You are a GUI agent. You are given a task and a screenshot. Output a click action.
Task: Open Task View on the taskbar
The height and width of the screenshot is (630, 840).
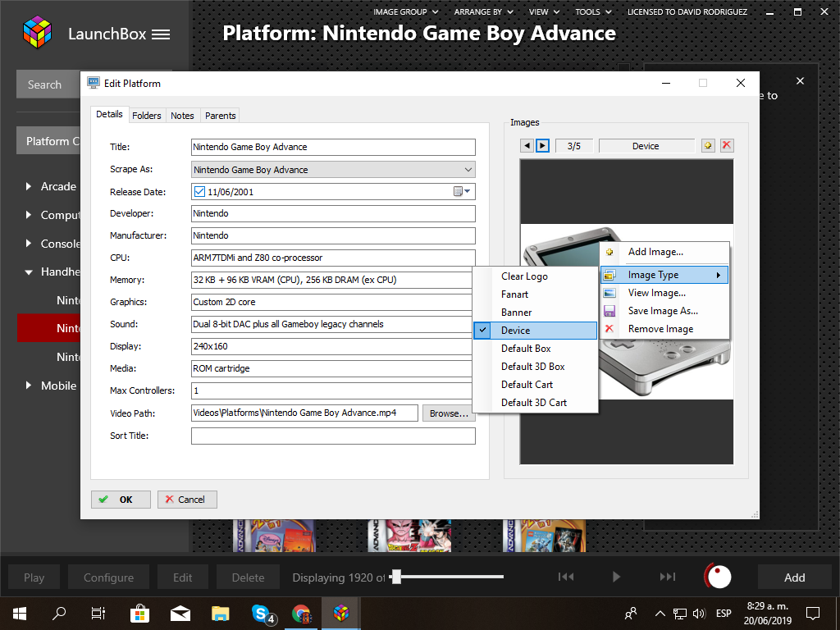98,614
